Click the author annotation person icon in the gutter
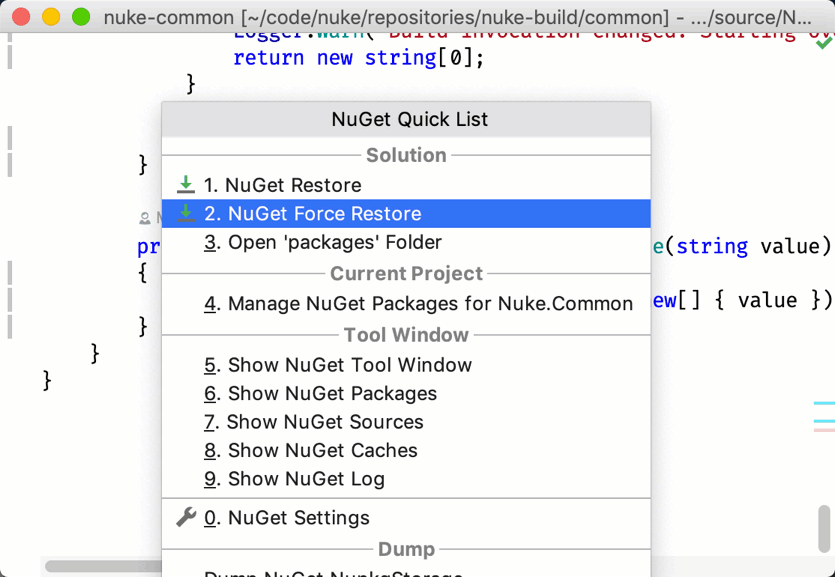Screen dimensions: 835x577 (145, 216)
